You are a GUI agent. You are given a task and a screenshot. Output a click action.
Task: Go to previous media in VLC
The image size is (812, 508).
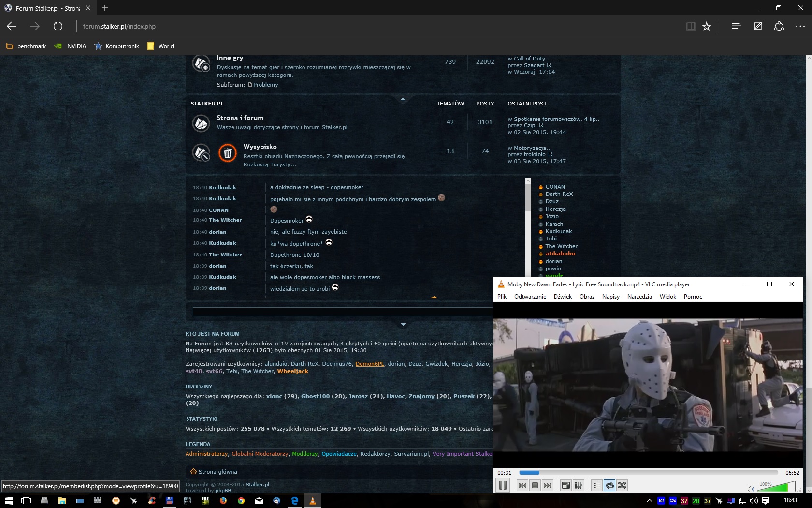point(522,485)
